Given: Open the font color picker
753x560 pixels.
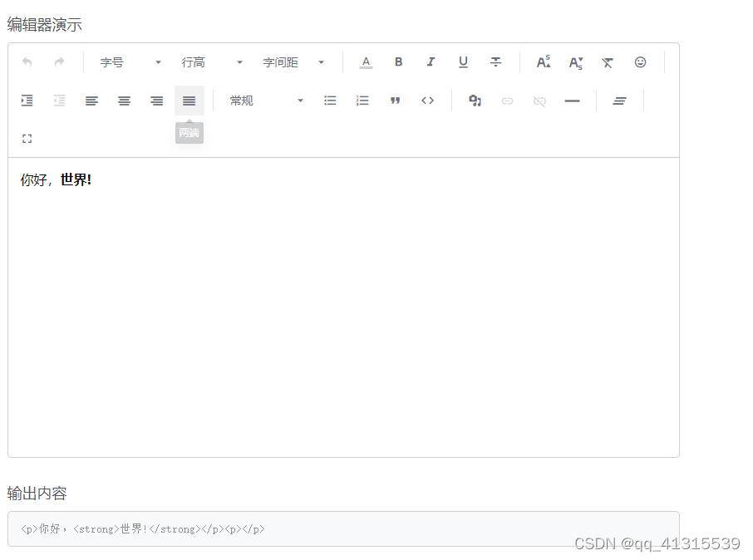Looking at the screenshot, I should tap(366, 62).
